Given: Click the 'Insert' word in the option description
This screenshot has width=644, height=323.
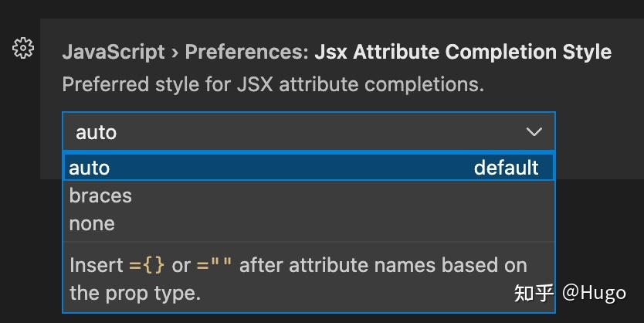Looking at the screenshot, I should [x=96, y=265].
